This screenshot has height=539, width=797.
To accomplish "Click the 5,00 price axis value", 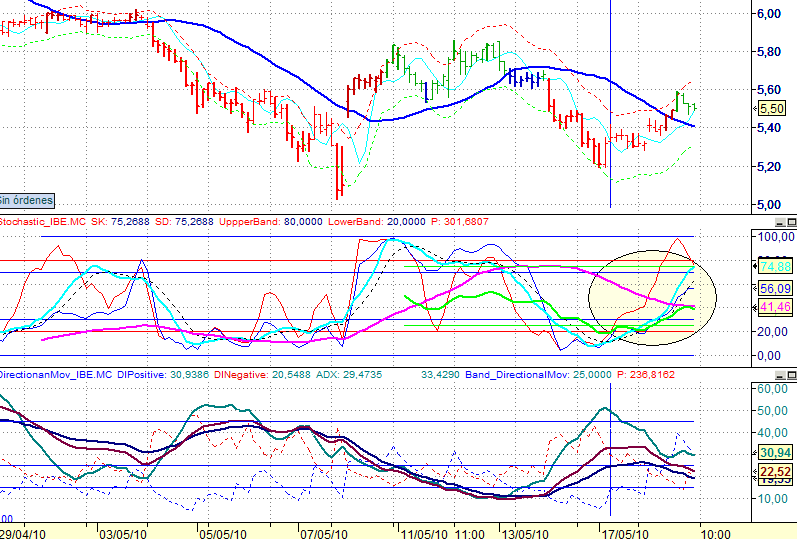I will tap(769, 205).
